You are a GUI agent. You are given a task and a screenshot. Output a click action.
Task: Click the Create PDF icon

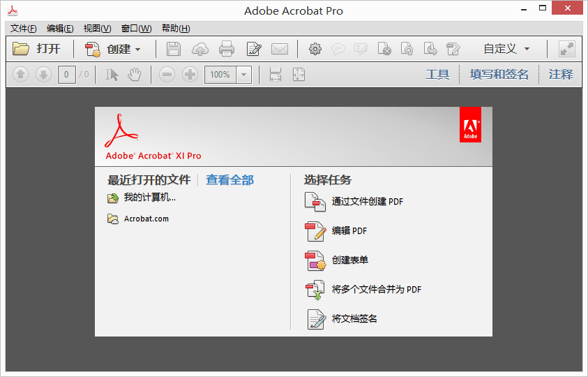point(93,49)
